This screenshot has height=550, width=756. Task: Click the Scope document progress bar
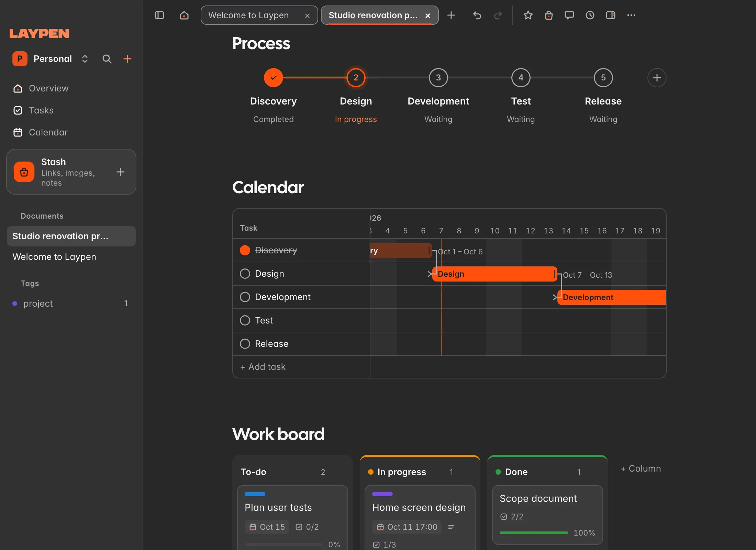[x=534, y=533]
